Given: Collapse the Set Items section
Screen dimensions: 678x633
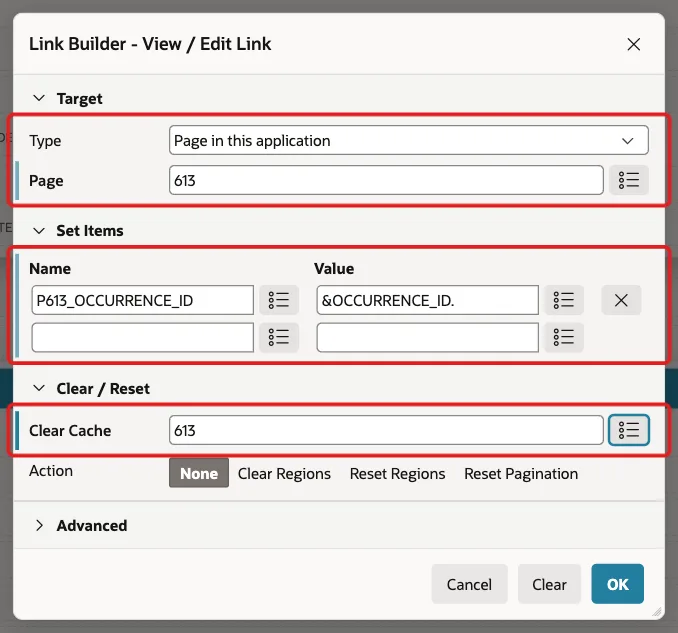Looking at the screenshot, I should click(x=39, y=230).
